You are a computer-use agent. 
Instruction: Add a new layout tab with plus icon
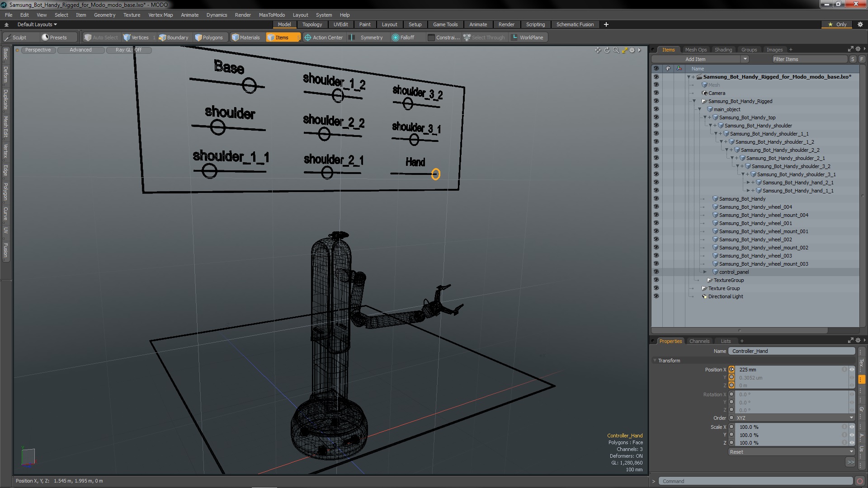[x=606, y=24]
